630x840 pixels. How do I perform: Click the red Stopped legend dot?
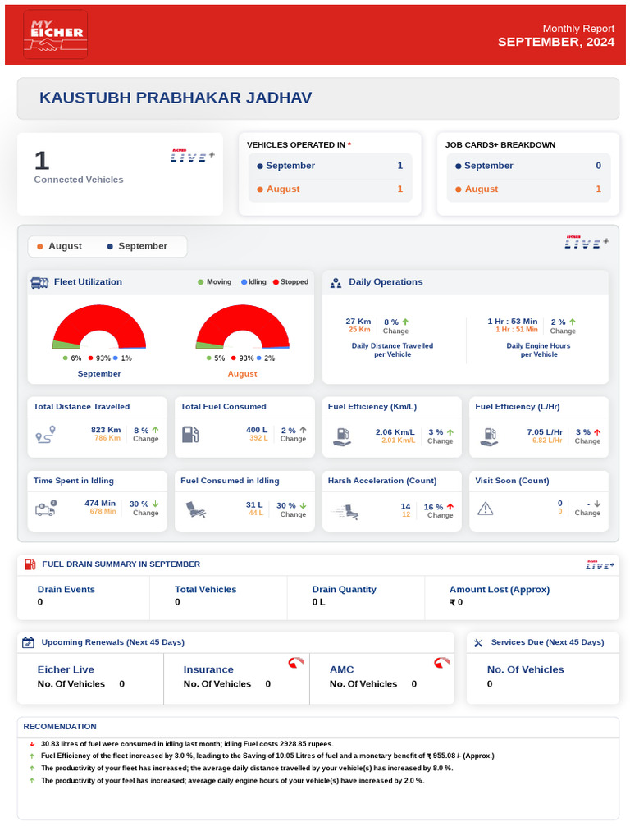pyautogui.click(x=276, y=282)
